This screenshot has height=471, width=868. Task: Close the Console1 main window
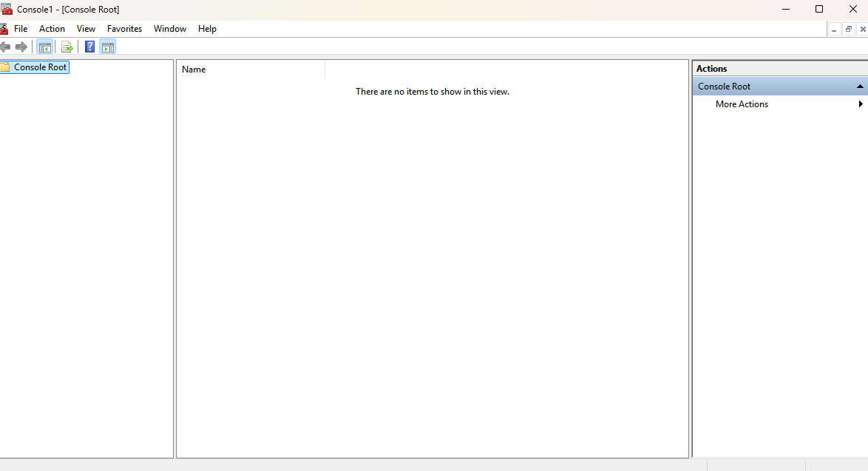[x=853, y=9]
